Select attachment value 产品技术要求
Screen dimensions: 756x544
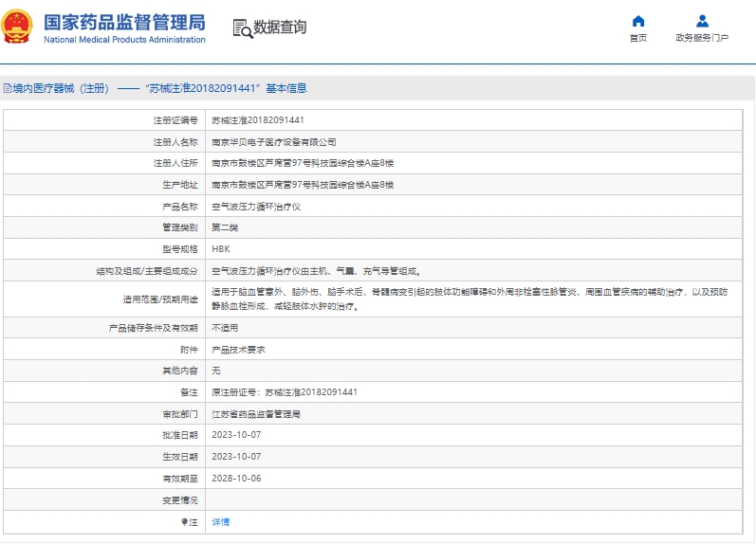pyautogui.click(x=238, y=350)
